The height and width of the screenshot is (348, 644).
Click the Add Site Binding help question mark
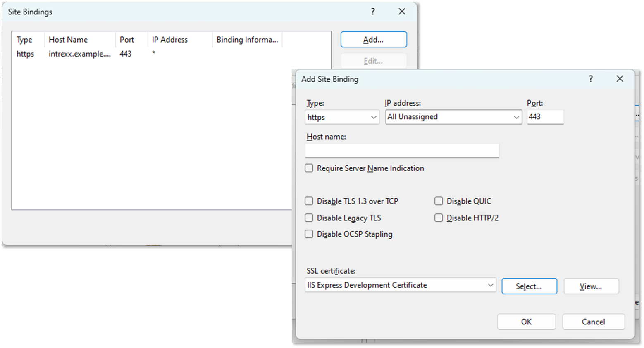(x=591, y=79)
